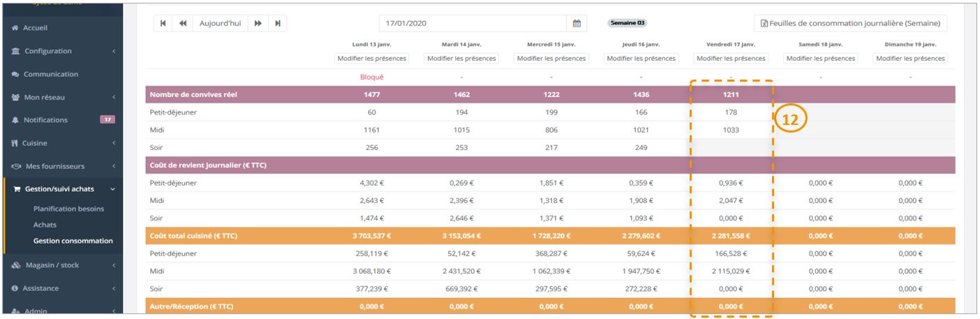Click the Communication chat bubble icon
The image size is (980, 319).
(x=15, y=74)
